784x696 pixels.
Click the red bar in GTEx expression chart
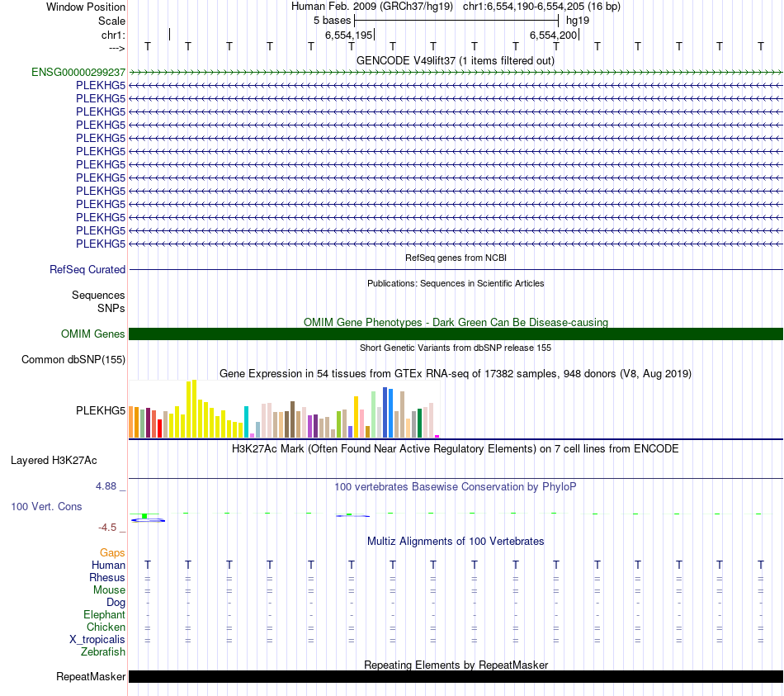point(160,428)
